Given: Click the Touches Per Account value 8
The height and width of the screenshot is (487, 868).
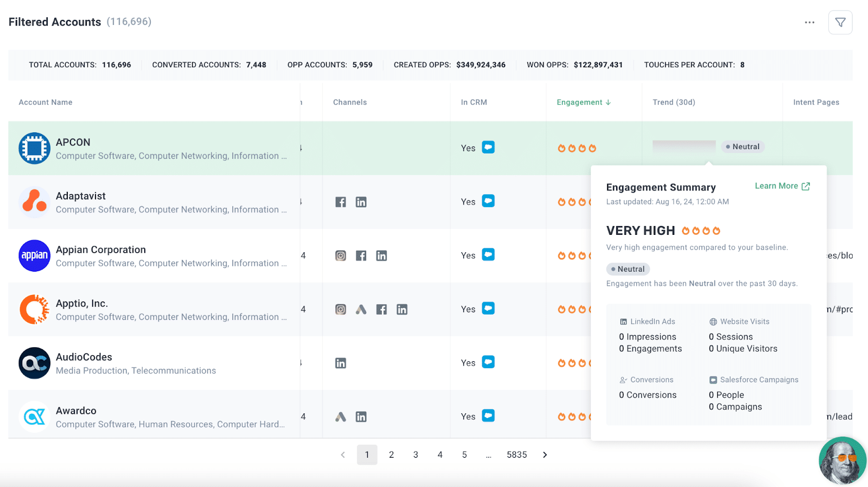Looking at the screenshot, I should 742,65.
